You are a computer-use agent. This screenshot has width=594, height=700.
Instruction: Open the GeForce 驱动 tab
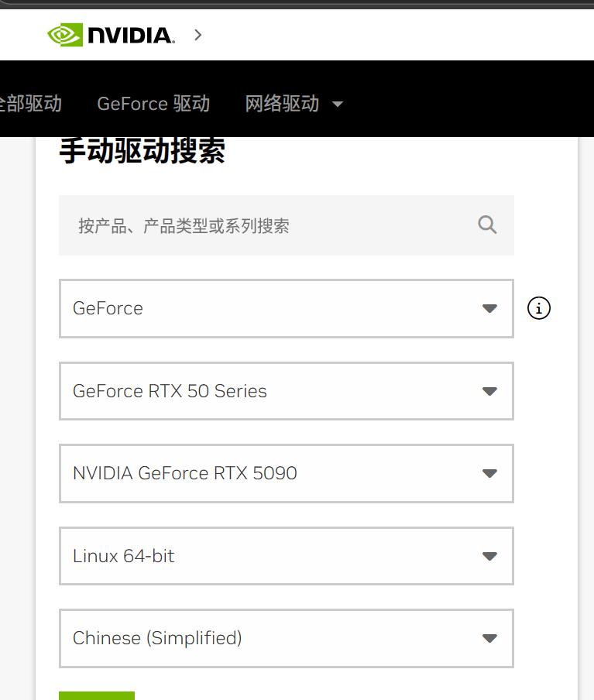point(153,104)
